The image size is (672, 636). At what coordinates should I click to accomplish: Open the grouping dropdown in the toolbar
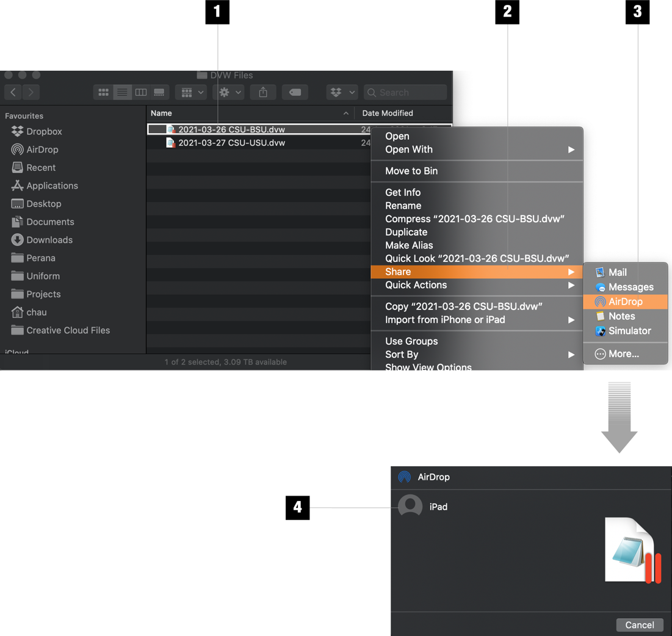192,92
